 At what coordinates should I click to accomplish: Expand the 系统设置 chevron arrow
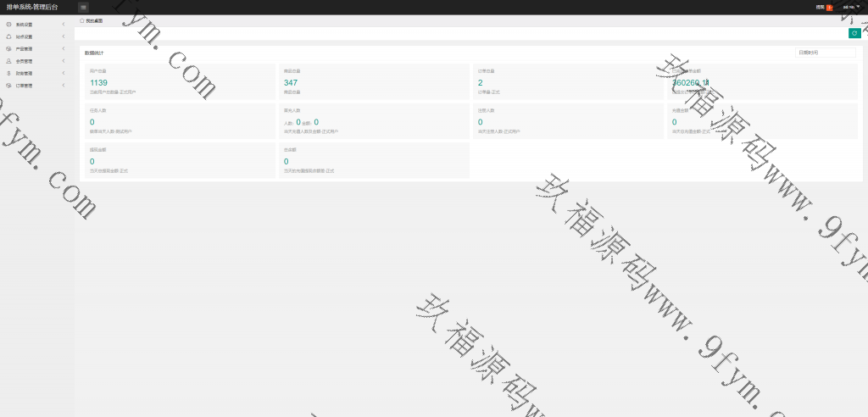pyautogui.click(x=64, y=25)
